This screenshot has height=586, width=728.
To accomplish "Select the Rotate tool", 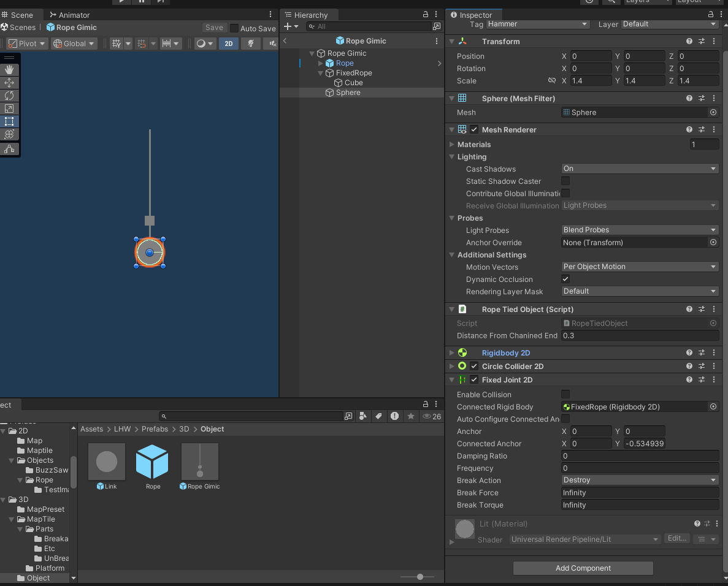I will [x=9, y=96].
